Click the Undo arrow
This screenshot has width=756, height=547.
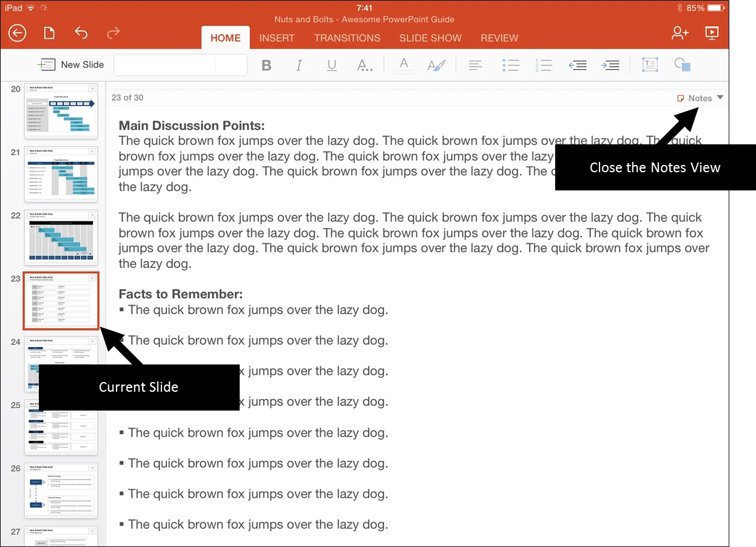point(81,33)
